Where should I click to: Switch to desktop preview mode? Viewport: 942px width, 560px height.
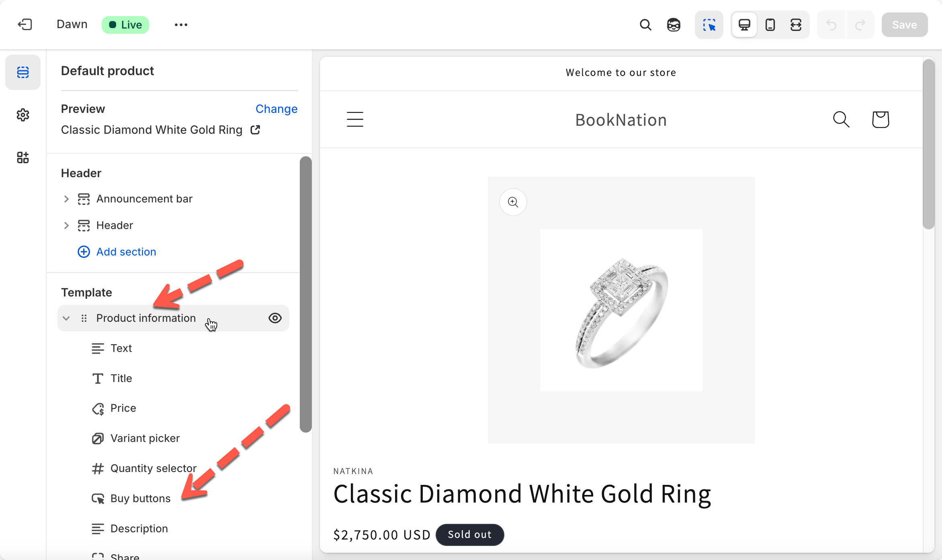tap(744, 25)
